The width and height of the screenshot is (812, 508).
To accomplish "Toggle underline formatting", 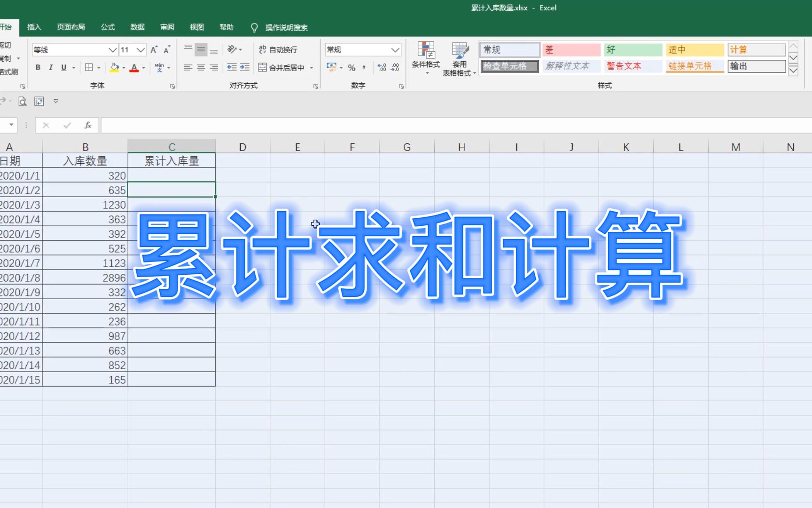I will click(x=64, y=68).
